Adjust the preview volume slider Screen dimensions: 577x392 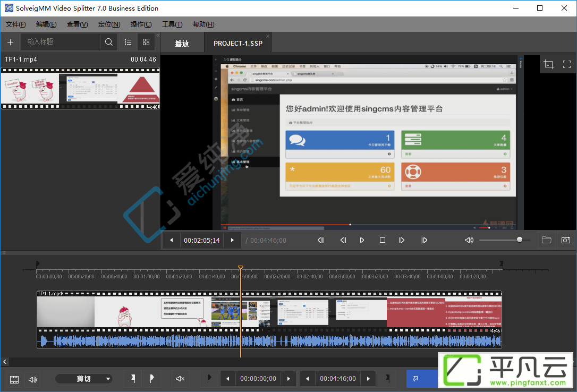coord(505,240)
